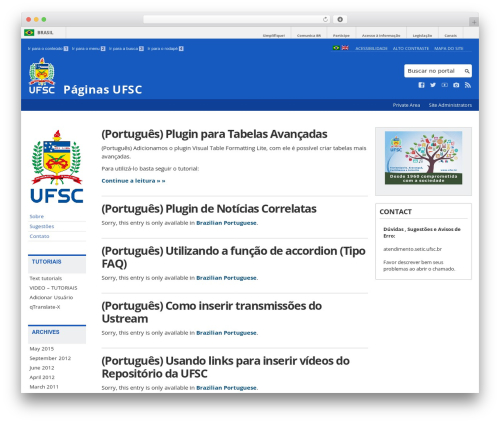Open UFSC YouTube icon
500x423 pixels.
(444, 85)
